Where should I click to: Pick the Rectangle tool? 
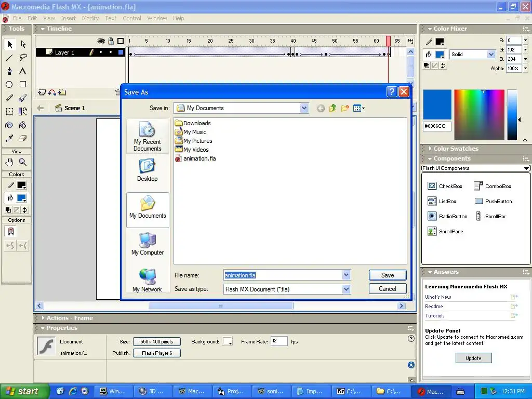point(23,85)
